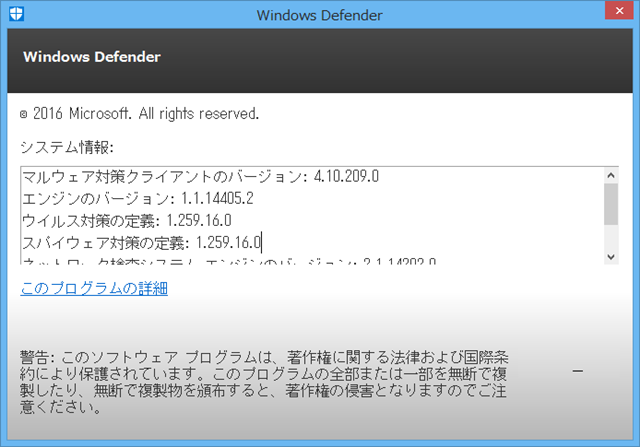Click the Windows Defender shield icon in title bar

click(16, 14)
